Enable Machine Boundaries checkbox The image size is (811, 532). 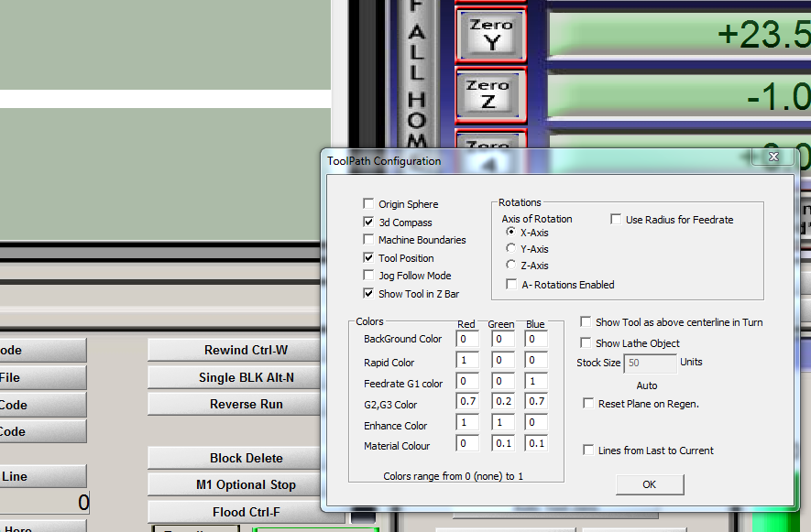pos(368,240)
